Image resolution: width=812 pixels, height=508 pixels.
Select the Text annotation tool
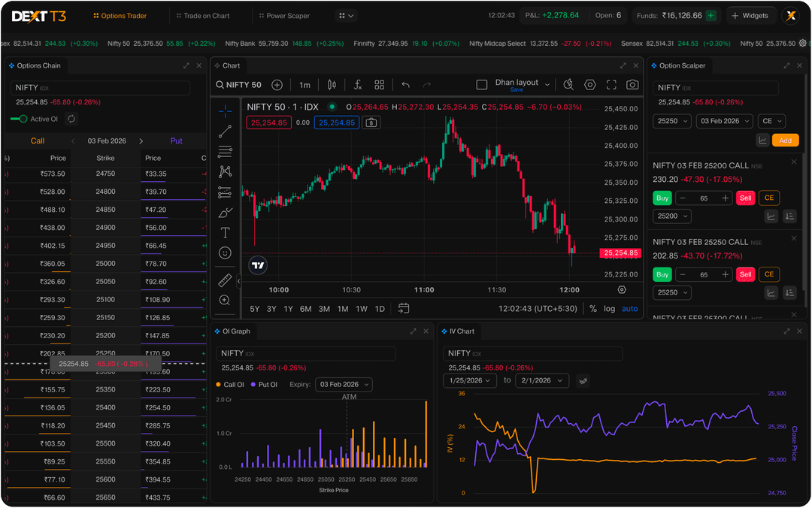coord(225,232)
